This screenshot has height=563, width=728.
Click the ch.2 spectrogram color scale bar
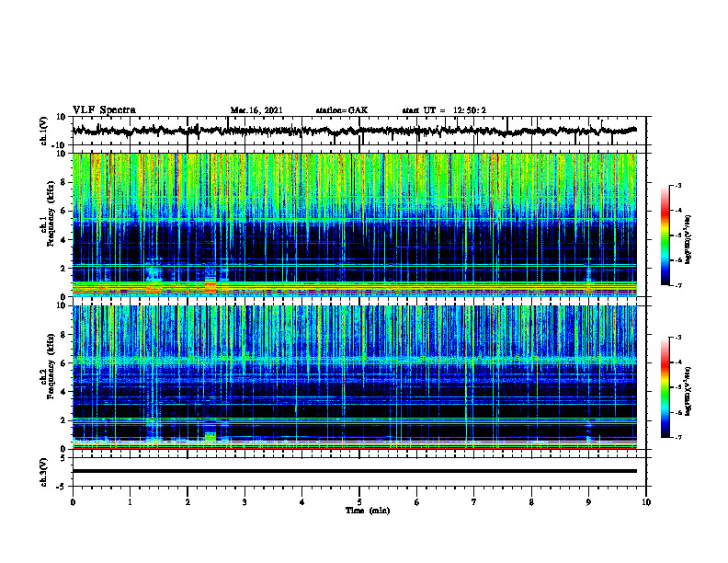pyautogui.click(x=665, y=387)
